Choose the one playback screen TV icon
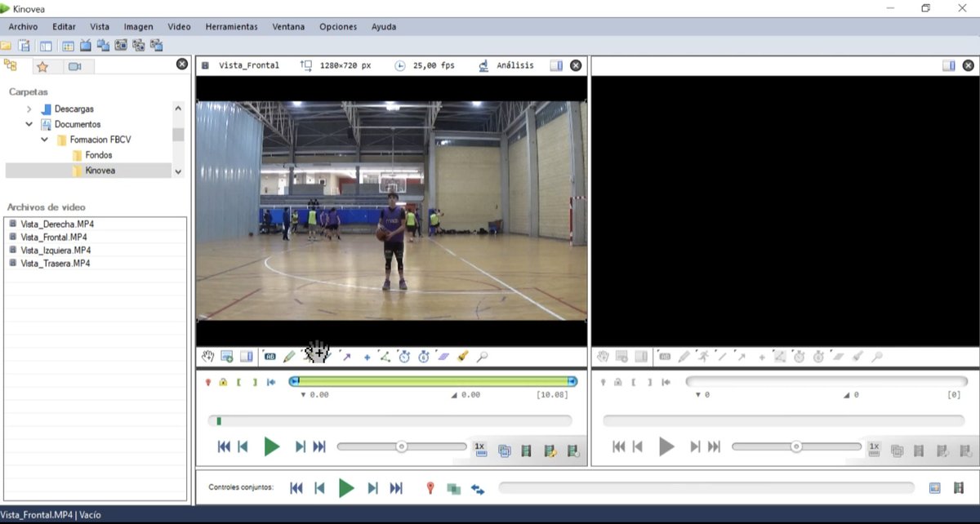980x524 pixels. [85, 45]
